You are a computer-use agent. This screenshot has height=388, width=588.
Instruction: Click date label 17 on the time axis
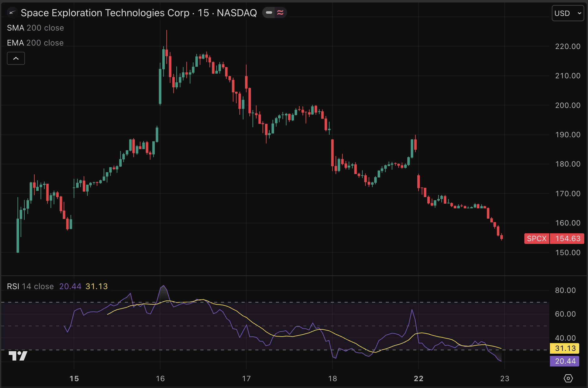pos(246,379)
